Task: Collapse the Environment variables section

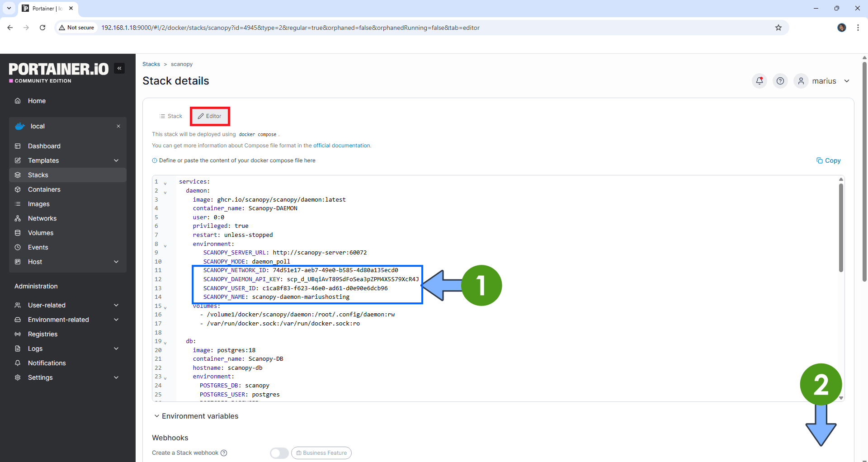Action: click(x=156, y=416)
